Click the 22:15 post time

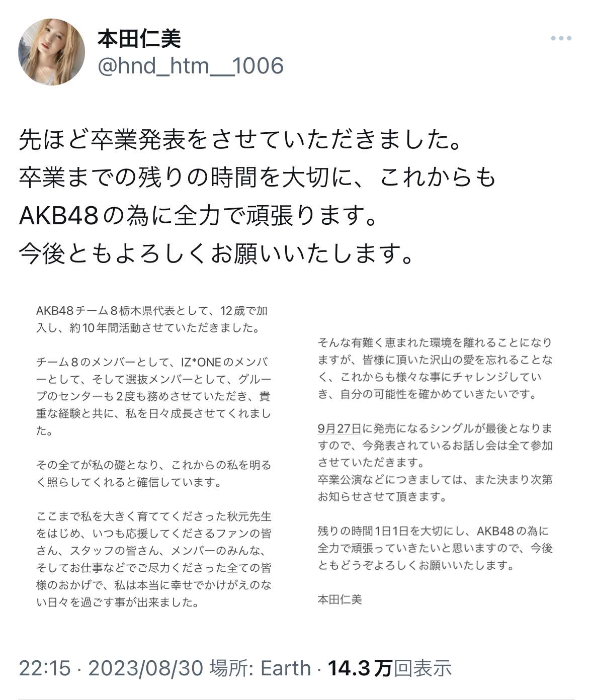click(x=45, y=668)
